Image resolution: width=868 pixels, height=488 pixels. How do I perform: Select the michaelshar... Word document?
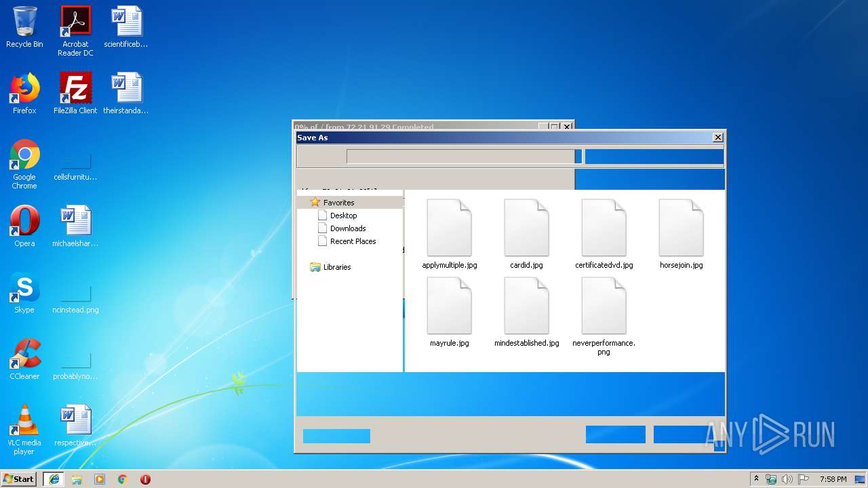point(75,226)
